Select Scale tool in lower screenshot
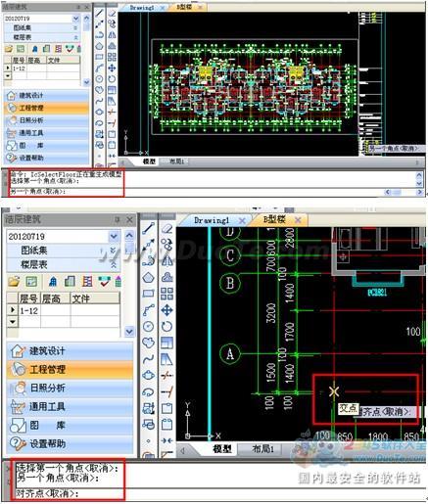 (x=166, y=343)
